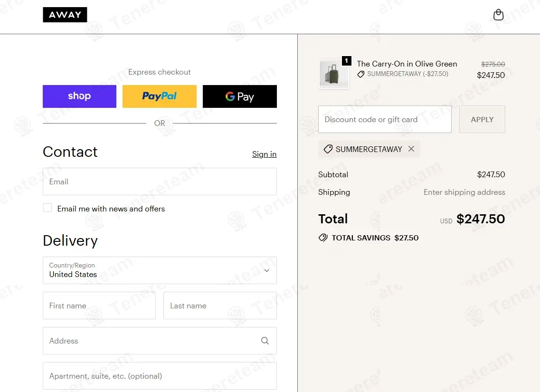Image resolution: width=540 pixels, height=392 pixels.
Task: Enable Email me with news and offers
Action: 47,208
